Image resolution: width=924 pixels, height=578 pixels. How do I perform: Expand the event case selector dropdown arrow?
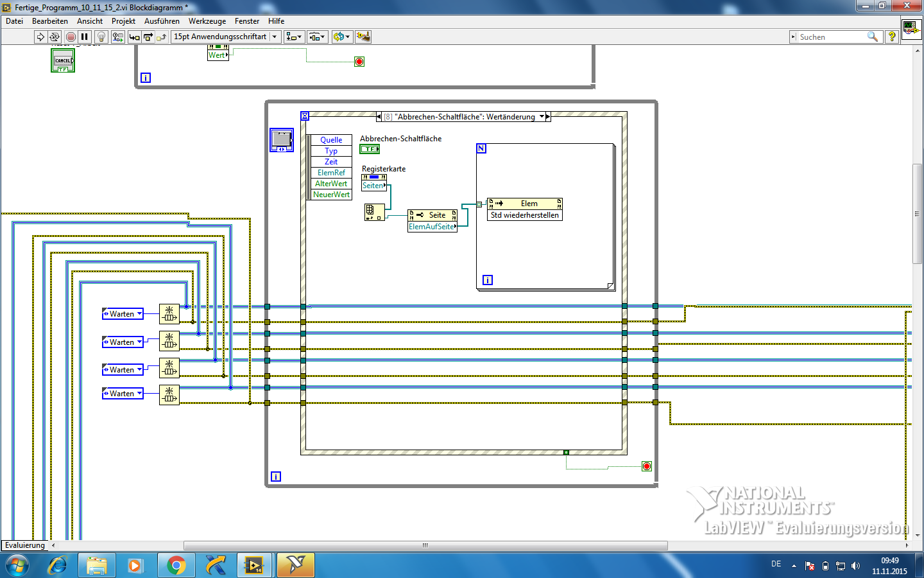point(542,116)
